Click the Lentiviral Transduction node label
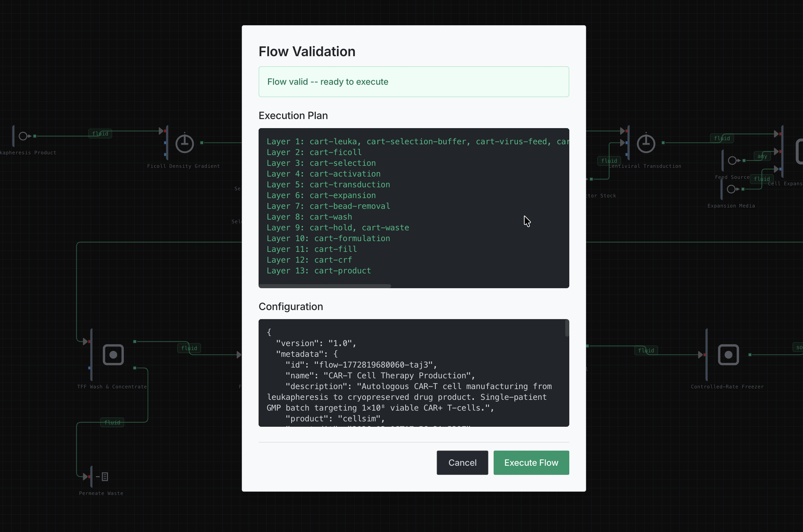 click(645, 166)
